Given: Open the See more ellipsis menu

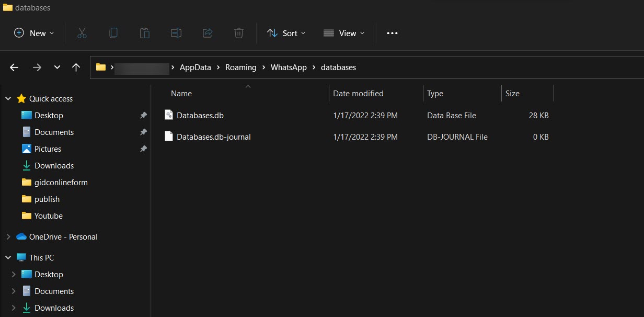Looking at the screenshot, I should (x=392, y=33).
